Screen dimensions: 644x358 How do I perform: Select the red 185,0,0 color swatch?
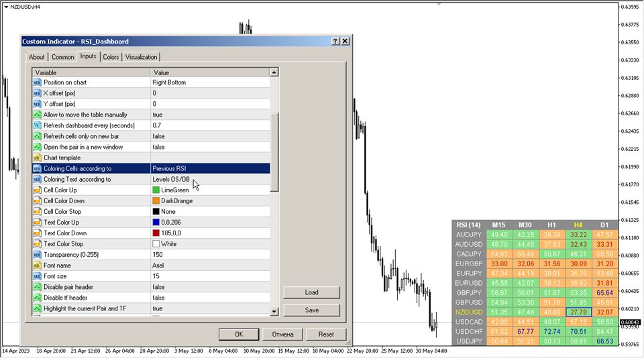pos(156,233)
